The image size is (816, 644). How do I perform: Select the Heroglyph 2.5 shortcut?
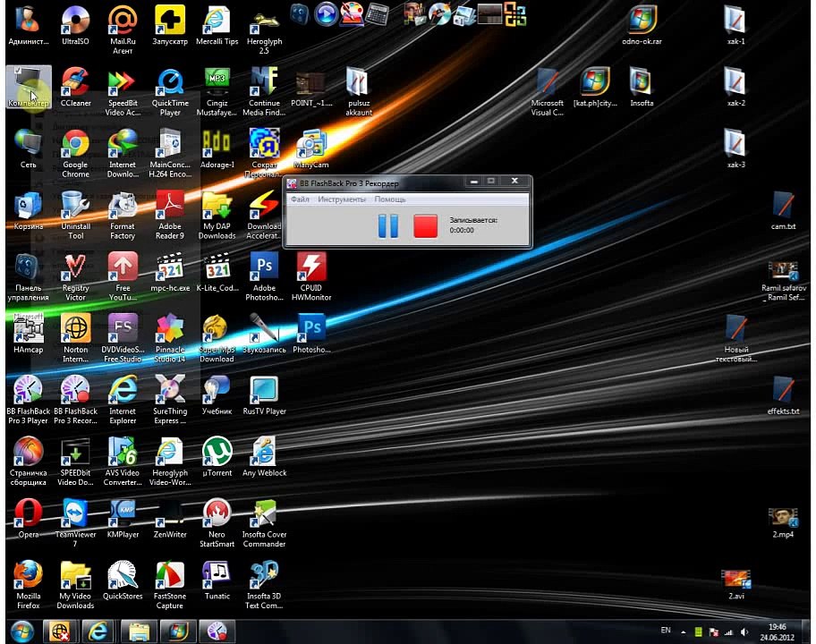(x=264, y=30)
